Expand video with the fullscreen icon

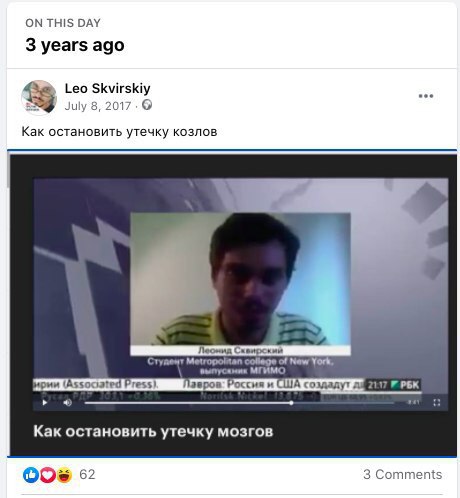pos(437,403)
